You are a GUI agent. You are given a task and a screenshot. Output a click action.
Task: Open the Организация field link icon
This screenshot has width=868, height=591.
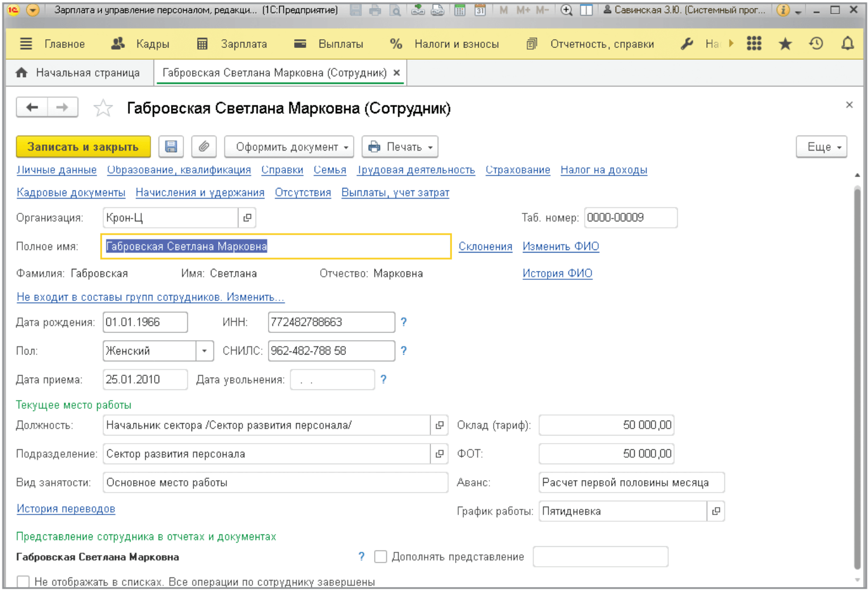click(247, 218)
